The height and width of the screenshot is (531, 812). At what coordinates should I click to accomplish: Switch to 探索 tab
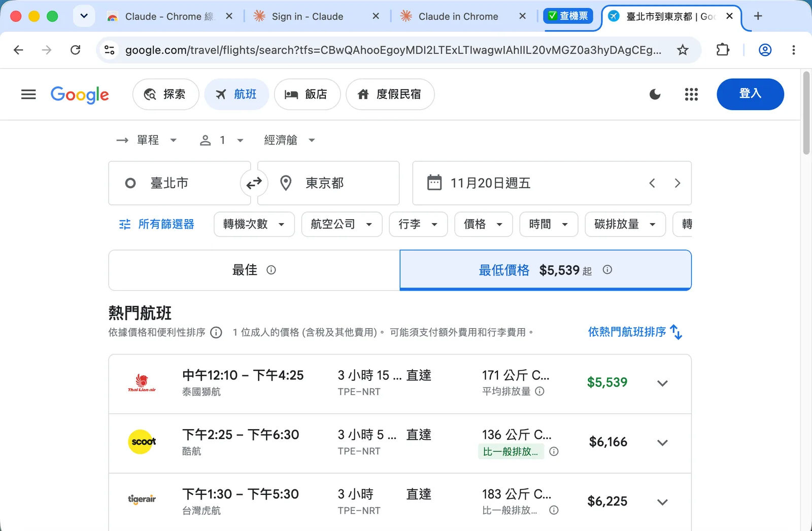pyautogui.click(x=165, y=94)
